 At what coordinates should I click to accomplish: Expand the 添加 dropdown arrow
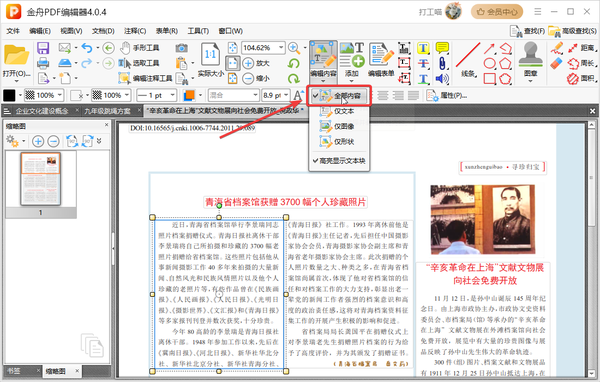[351, 81]
